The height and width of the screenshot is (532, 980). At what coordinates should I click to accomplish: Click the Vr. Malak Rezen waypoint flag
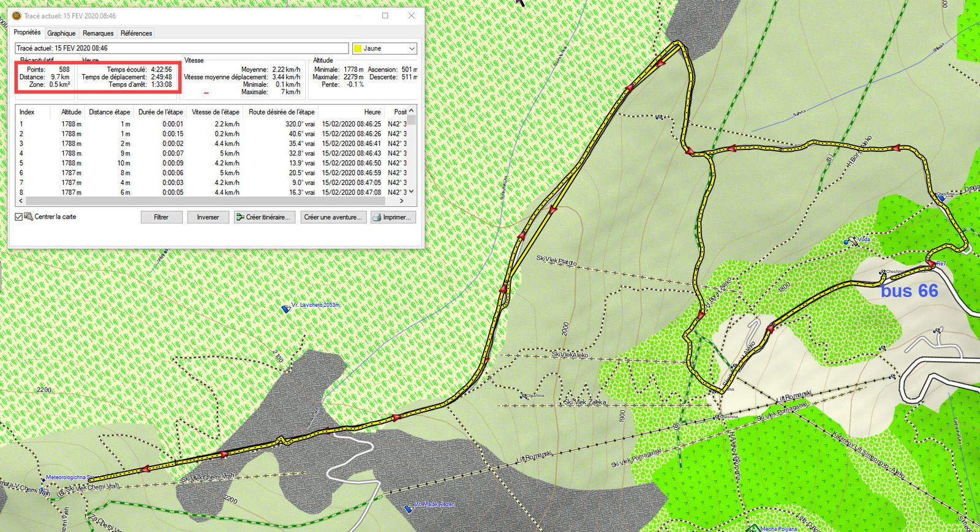click(409, 508)
